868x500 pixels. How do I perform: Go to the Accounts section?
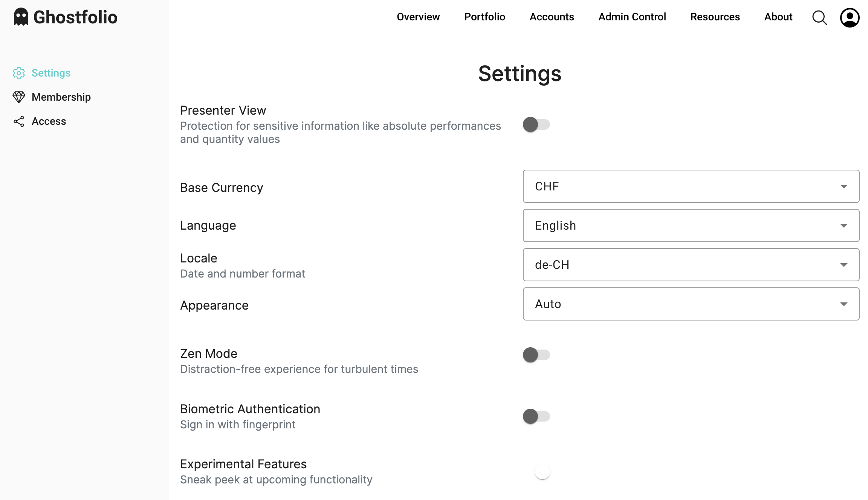click(x=552, y=17)
